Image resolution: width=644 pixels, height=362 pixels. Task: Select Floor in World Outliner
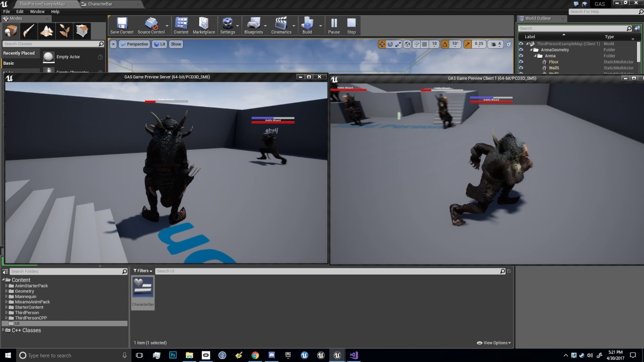click(553, 62)
